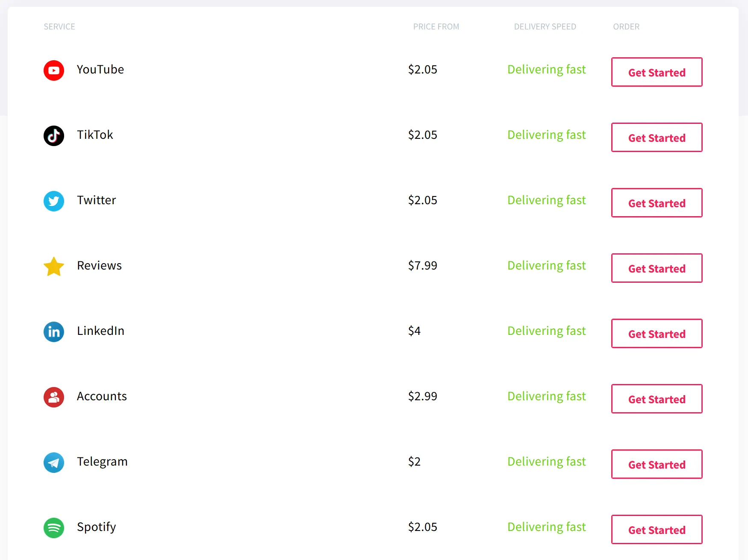Click the Reviews $7.99 price
Image resolution: width=748 pixels, height=560 pixels.
[422, 266]
